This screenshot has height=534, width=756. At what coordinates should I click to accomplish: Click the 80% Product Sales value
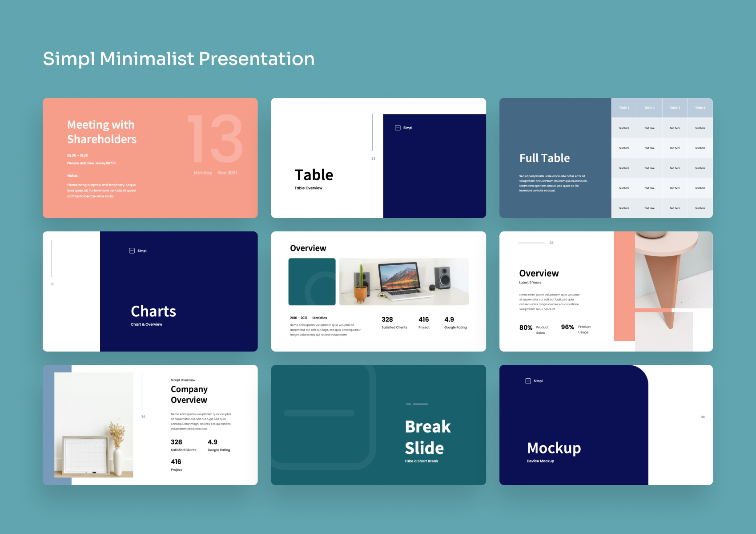526,328
